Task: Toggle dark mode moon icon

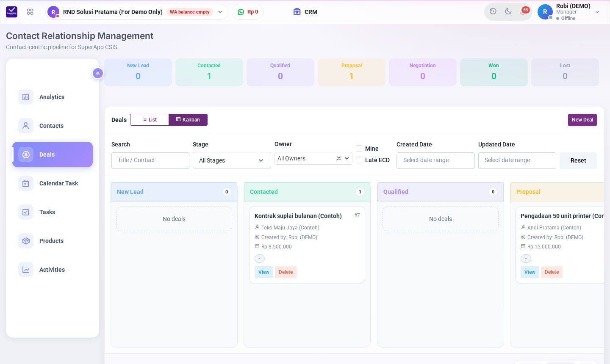Action: coord(508,11)
